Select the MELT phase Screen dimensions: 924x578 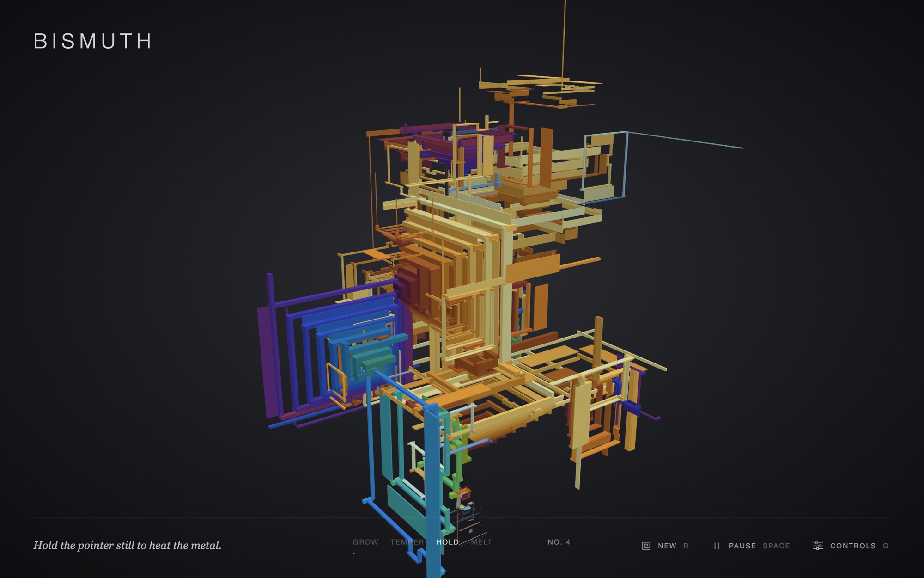click(x=481, y=542)
